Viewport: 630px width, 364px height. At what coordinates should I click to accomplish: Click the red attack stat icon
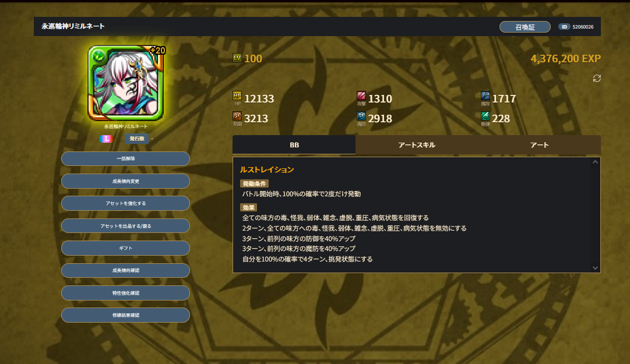point(361,96)
